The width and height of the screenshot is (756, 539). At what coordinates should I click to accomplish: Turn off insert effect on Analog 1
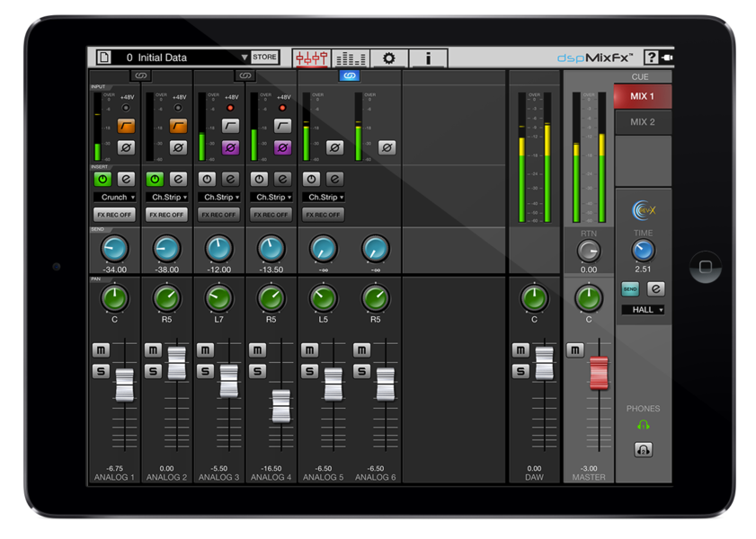pos(102,179)
